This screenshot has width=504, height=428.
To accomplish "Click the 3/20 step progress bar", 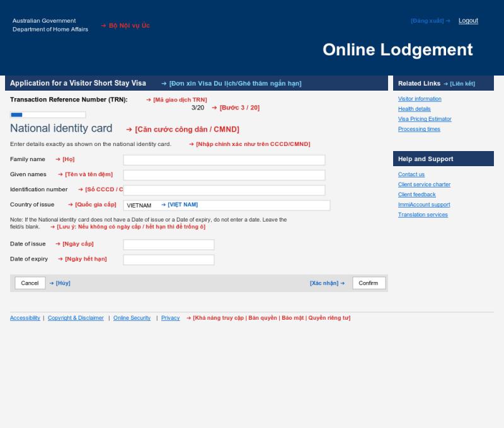I will [x=48, y=115].
